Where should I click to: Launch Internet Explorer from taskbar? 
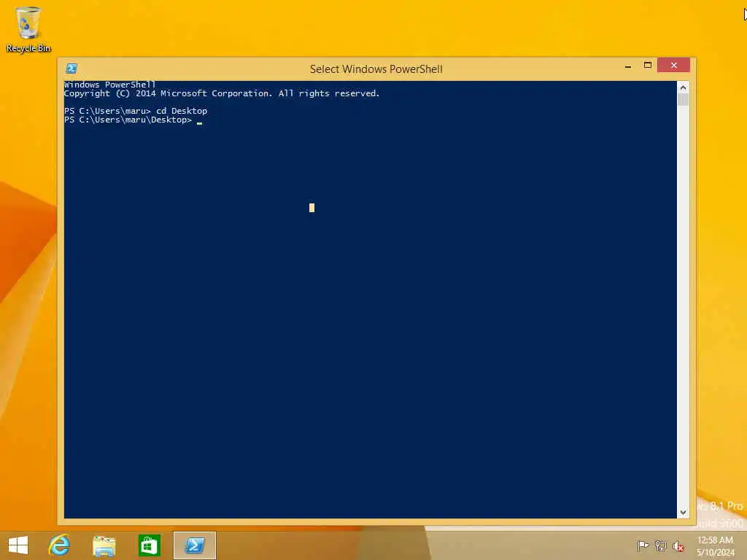point(60,545)
